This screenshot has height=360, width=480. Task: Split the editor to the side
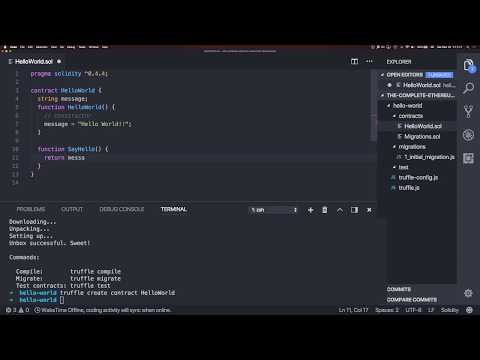point(354,61)
